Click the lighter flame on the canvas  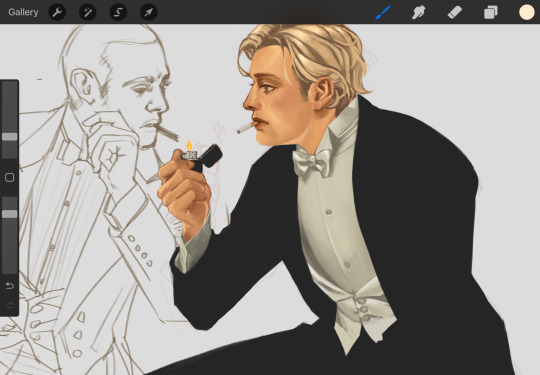(189, 146)
